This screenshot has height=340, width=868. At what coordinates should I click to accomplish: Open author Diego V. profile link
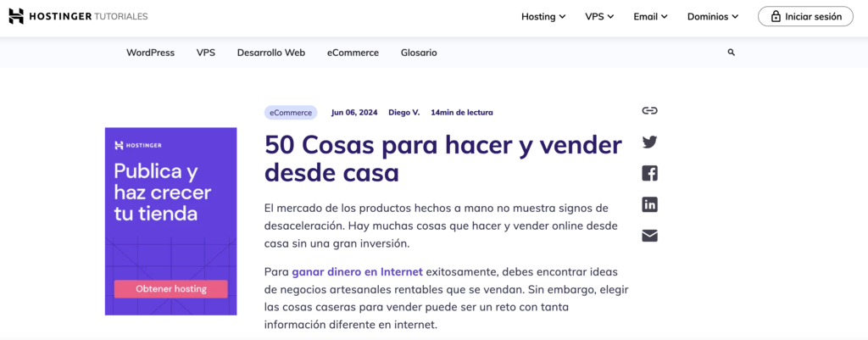point(403,112)
